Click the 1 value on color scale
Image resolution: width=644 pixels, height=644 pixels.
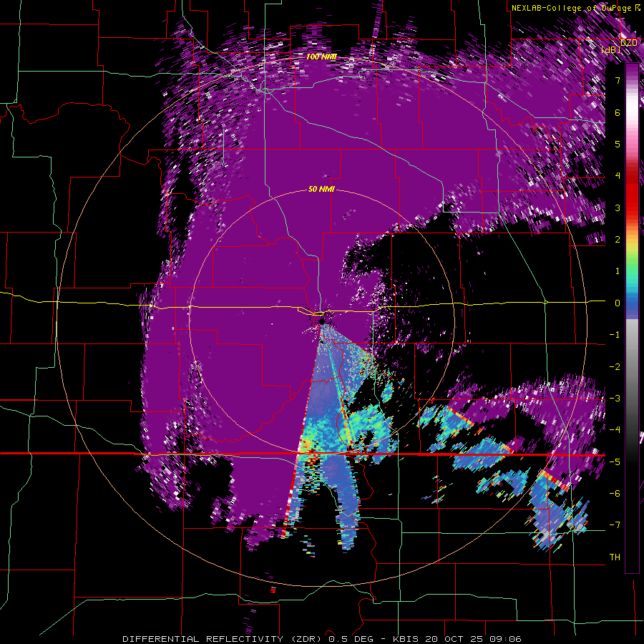(x=618, y=271)
